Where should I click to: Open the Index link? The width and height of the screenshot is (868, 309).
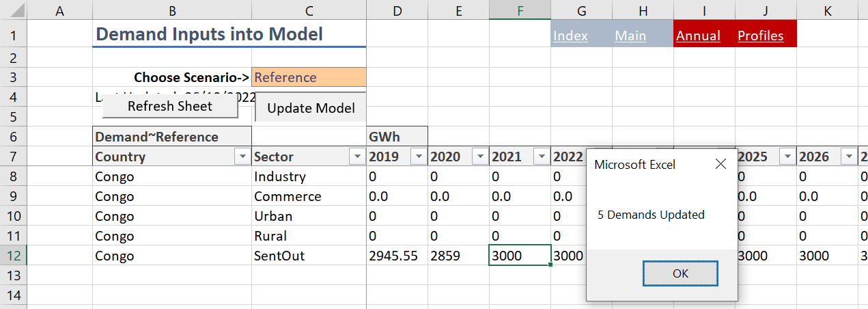pyautogui.click(x=570, y=36)
